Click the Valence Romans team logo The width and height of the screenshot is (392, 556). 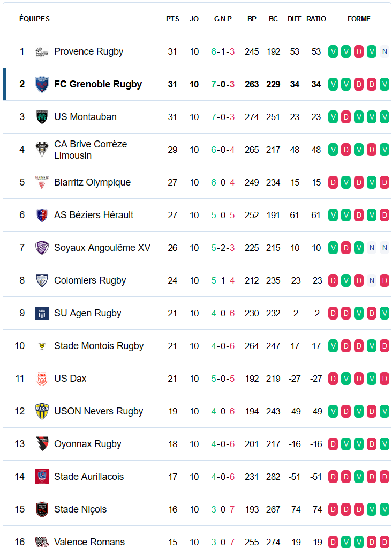pos(42,542)
